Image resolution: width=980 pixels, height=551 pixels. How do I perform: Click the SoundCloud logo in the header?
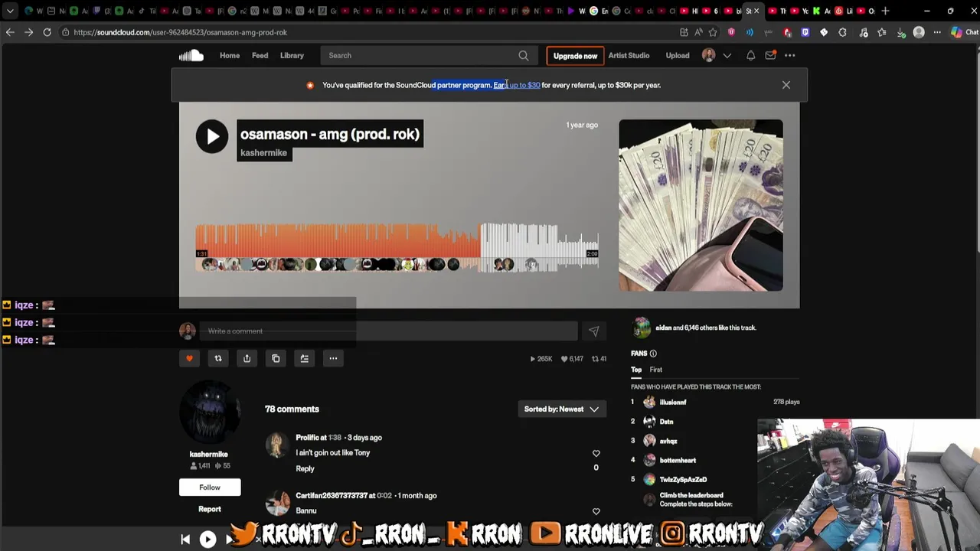(x=191, y=55)
